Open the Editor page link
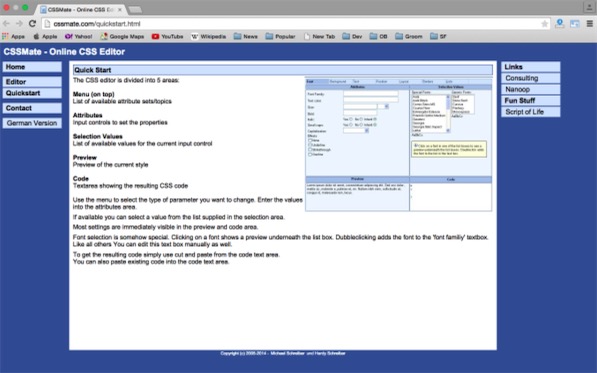 coord(32,82)
